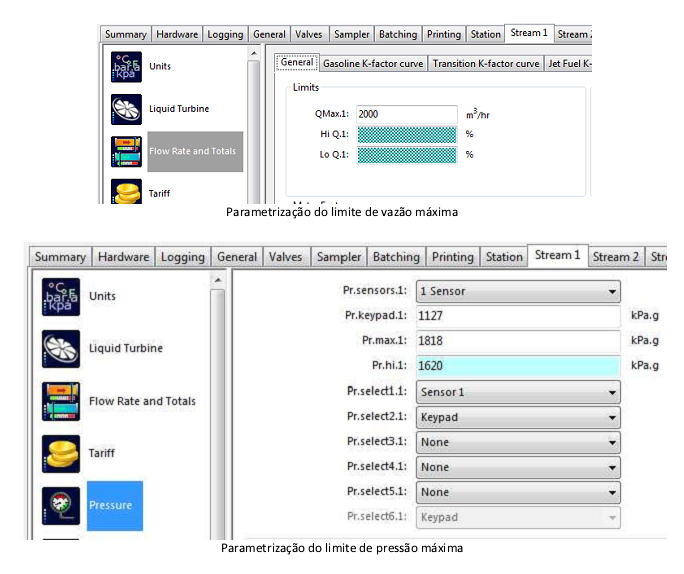Select the Tariff label in the top sidebar
Image resolution: width=684 pixels, height=574 pixels.
[x=159, y=193]
